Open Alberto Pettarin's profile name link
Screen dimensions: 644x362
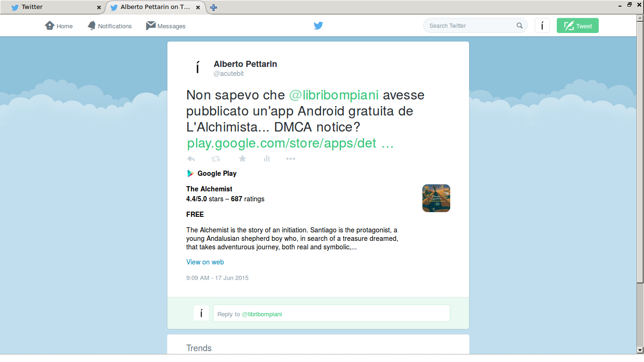(x=245, y=64)
